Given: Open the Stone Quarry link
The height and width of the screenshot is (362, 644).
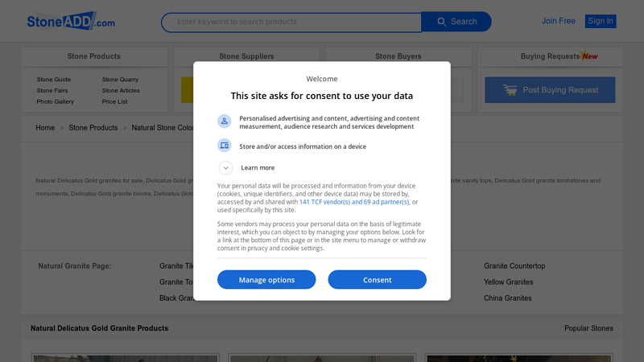Looking at the screenshot, I should [120, 80].
